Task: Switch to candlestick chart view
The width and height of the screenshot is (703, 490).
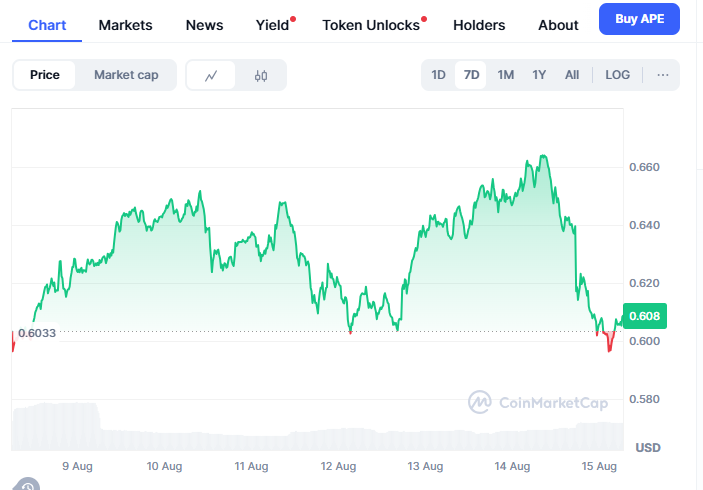Action: [x=261, y=75]
